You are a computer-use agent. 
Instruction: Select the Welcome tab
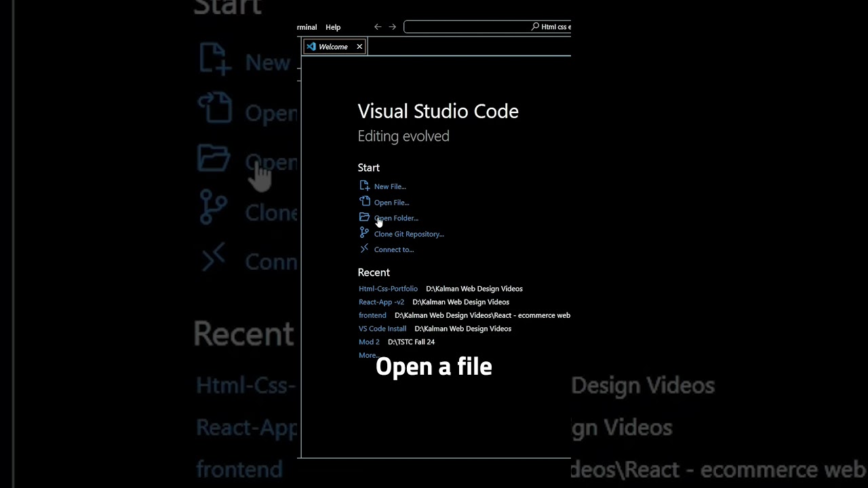point(334,47)
